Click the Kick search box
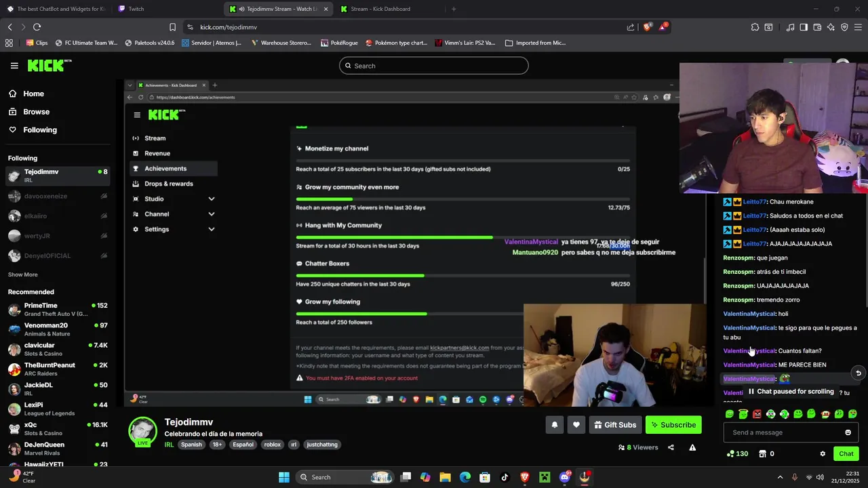 [x=434, y=66]
